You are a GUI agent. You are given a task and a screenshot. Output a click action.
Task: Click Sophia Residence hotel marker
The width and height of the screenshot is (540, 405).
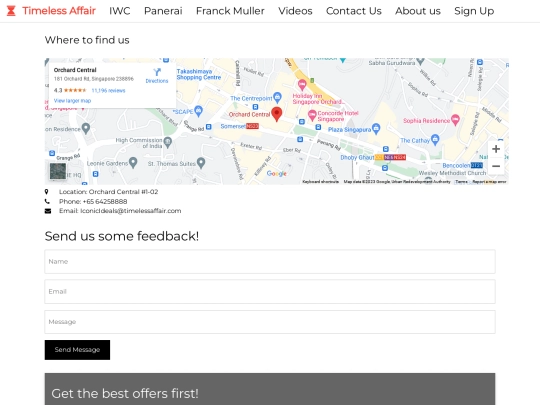455,120
